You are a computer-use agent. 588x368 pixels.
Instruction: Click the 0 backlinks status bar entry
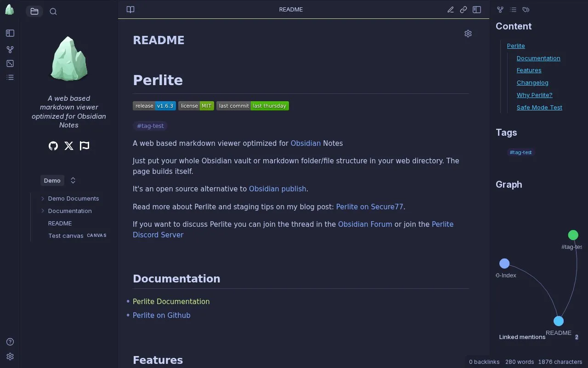[x=484, y=362]
